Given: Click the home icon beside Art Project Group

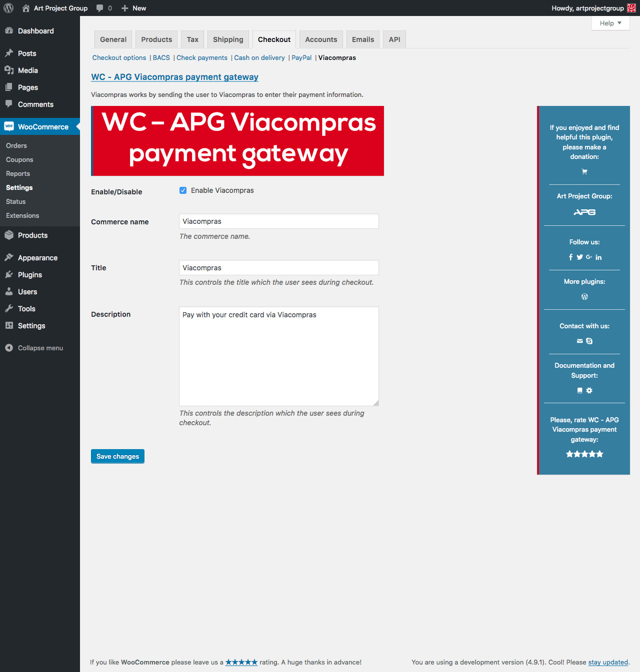Looking at the screenshot, I should pyautogui.click(x=26, y=8).
